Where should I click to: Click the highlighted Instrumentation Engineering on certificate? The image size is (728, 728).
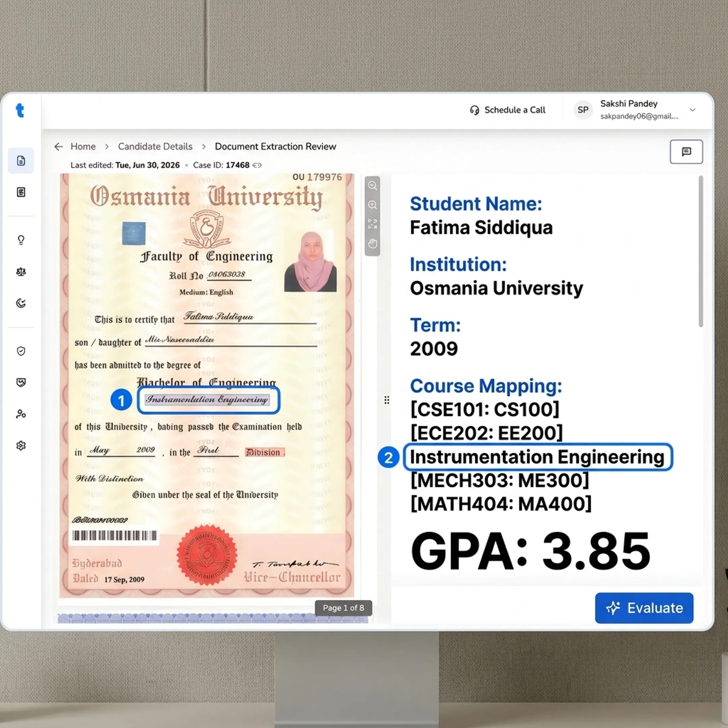[x=208, y=399]
